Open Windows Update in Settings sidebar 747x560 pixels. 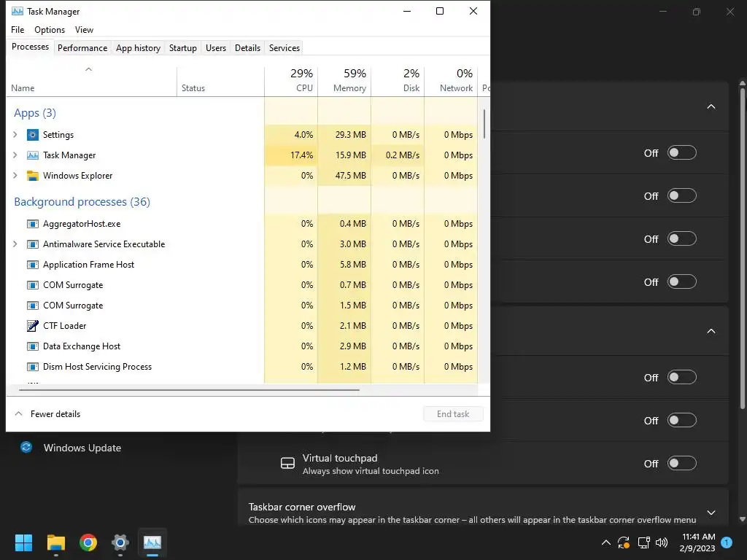point(82,448)
